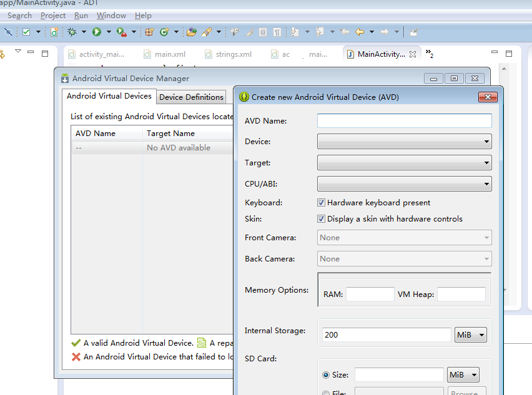Click the New Java Package icon
The image size is (532, 395).
(149, 32)
